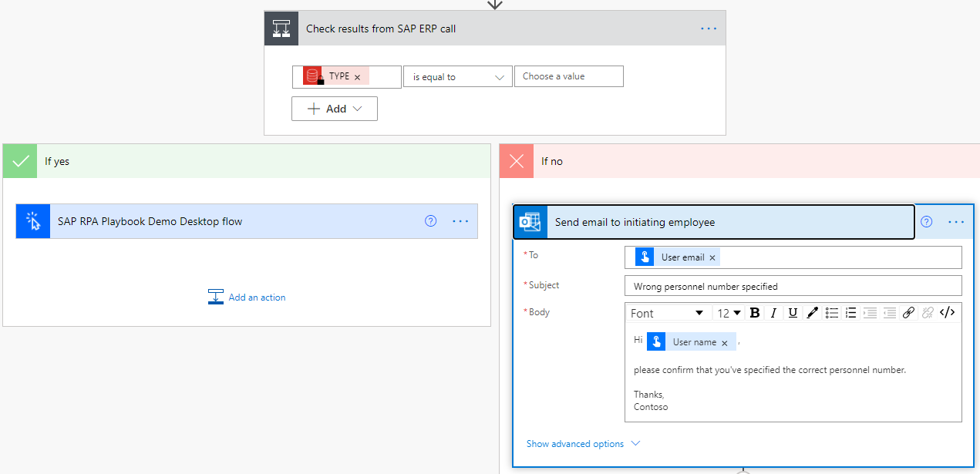Click the User email token in To field
The image size is (980, 474).
pyautogui.click(x=678, y=257)
